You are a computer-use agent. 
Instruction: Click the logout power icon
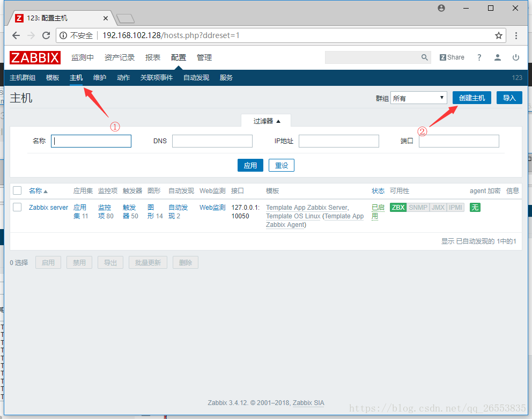[516, 57]
